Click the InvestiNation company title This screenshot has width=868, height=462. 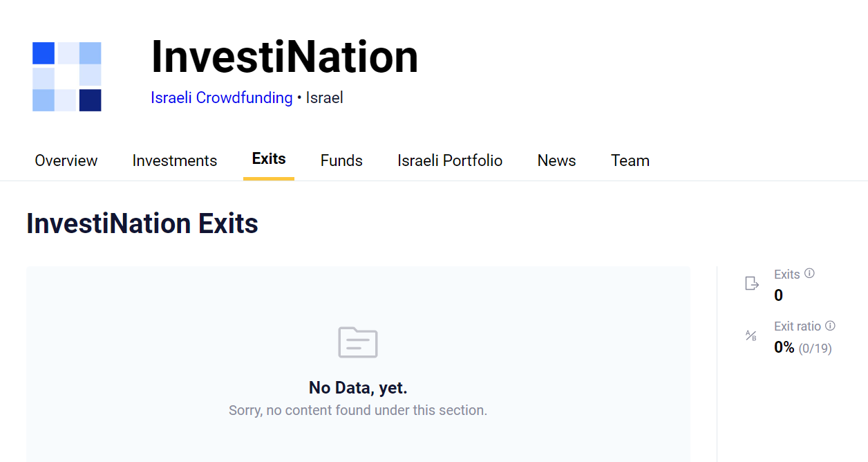(285, 57)
